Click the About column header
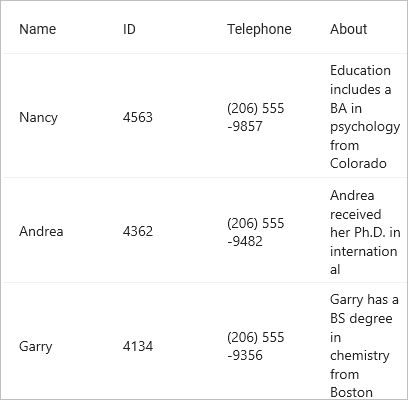This screenshot has height=400, width=408. pos(348,29)
